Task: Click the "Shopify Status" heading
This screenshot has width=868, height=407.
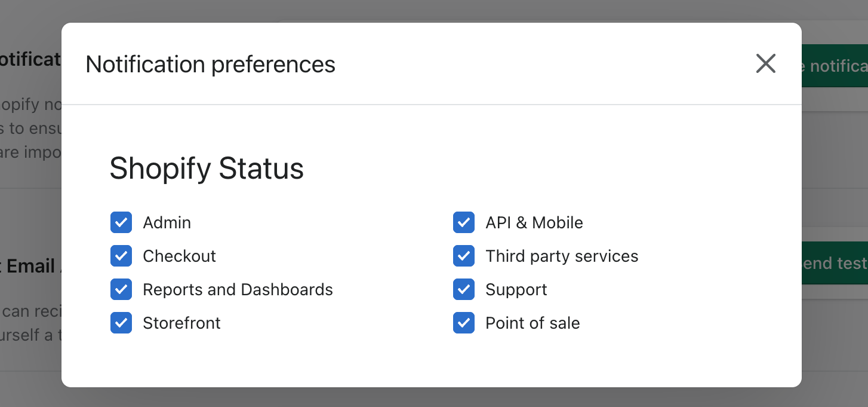Action: coord(207,168)
